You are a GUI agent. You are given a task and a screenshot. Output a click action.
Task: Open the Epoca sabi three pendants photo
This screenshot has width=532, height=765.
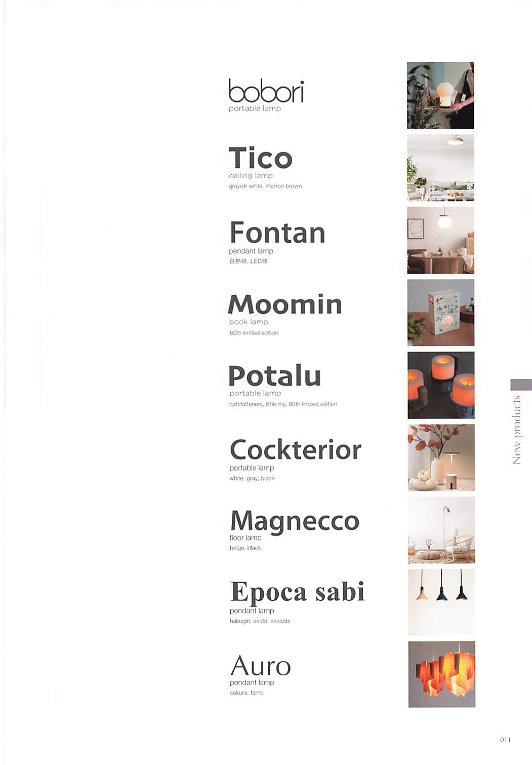[x=441, y=602]
